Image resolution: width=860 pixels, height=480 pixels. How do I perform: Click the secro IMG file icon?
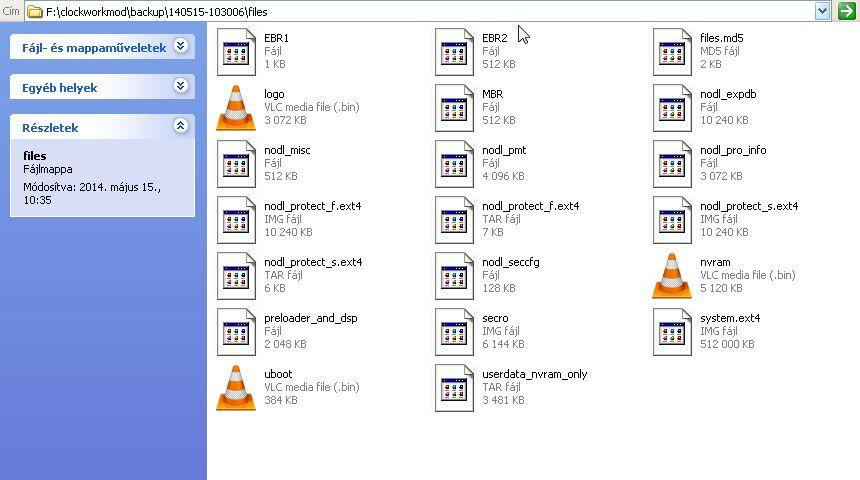click(x=454, y=332)
